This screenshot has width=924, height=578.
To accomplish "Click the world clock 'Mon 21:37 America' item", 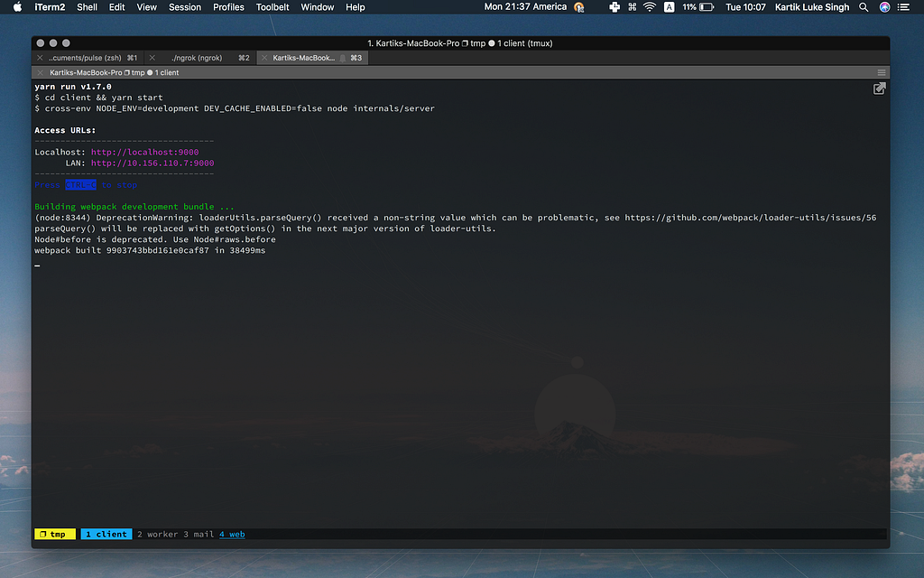I will tap(525, 7).
